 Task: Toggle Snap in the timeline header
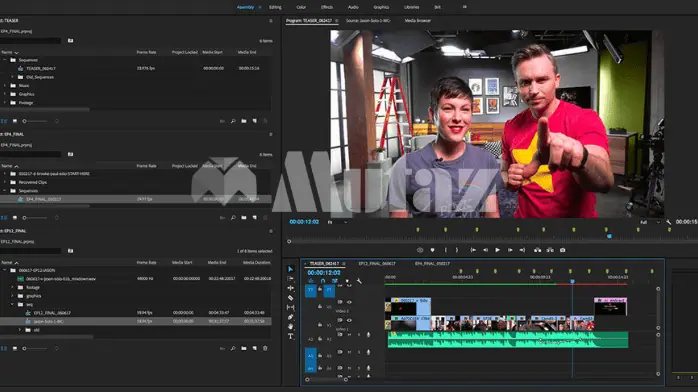pos(323,281)
